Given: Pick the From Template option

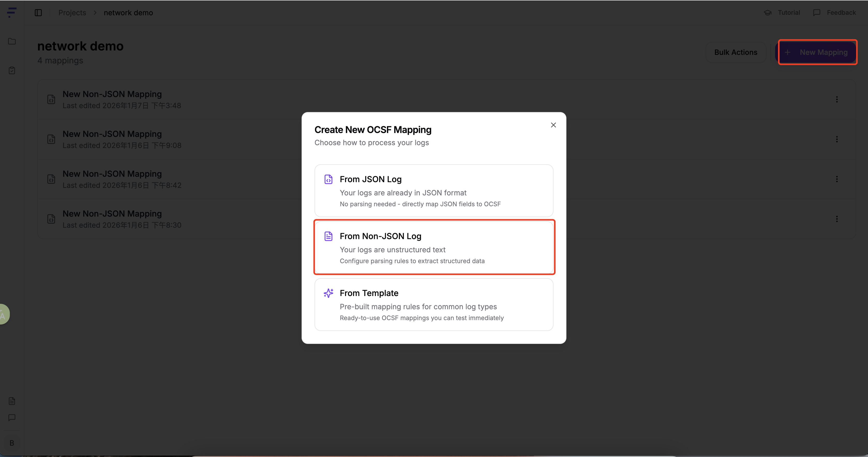Looking at the screenshot, I should pos(434,304).
